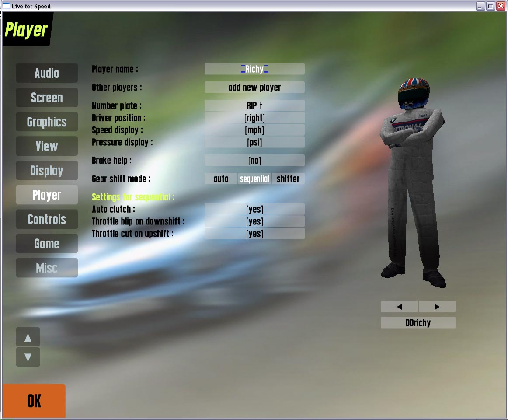This screenshot has width=508, height=420.
Task: Toggle Throttle cut on upshift setting
Action: pyautogui.click(x=254, y=234)
